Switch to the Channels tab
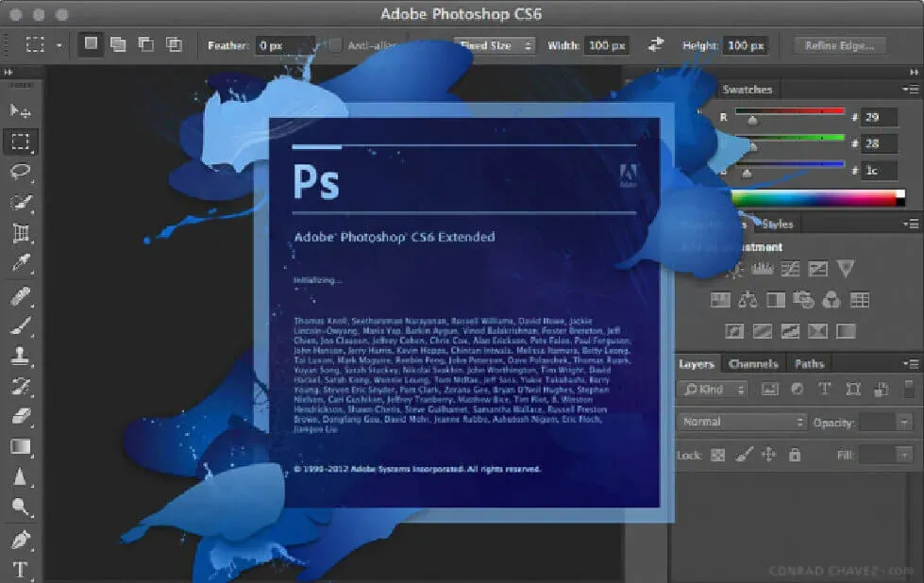Viewport: 924px width, 583px height. 752,363
